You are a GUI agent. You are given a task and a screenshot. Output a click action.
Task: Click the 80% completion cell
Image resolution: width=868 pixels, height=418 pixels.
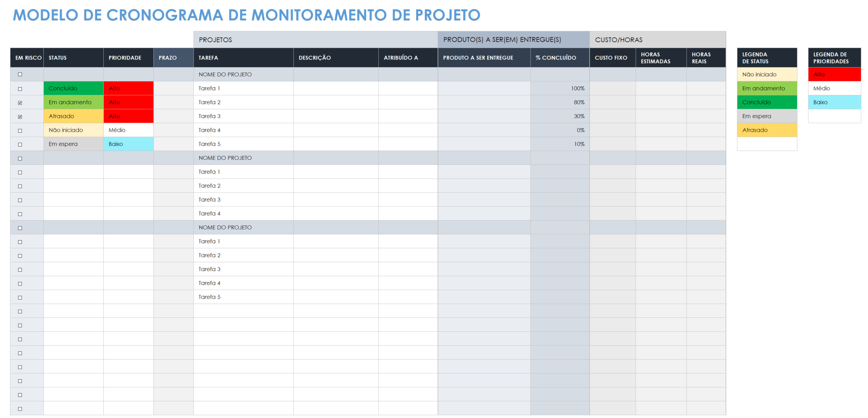tap(560, 102)
